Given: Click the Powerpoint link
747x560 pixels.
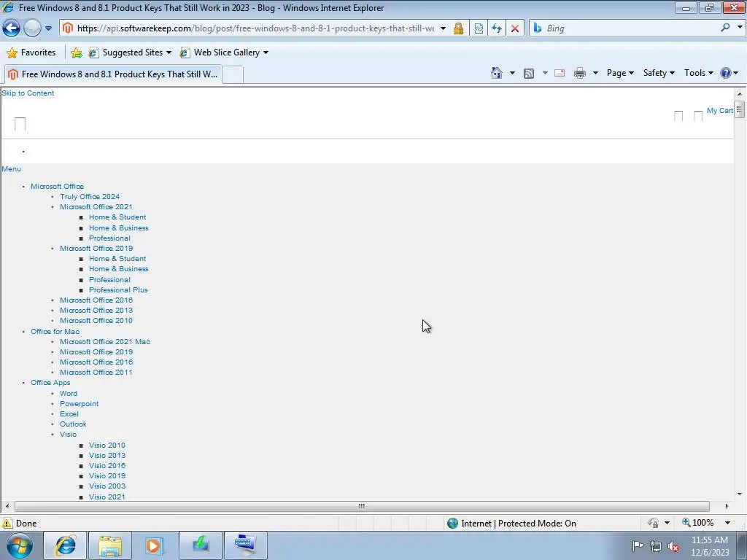Looking at the screenshot, I should 79,403.
